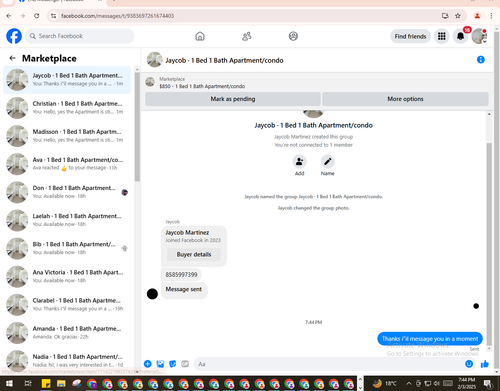Click the Add member icon
This screenshot has width=500, height=391.
[299, 162]
